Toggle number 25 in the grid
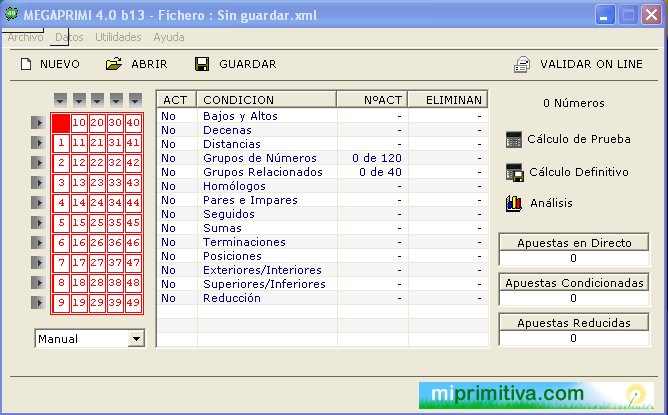 click(x=97, y=222)
